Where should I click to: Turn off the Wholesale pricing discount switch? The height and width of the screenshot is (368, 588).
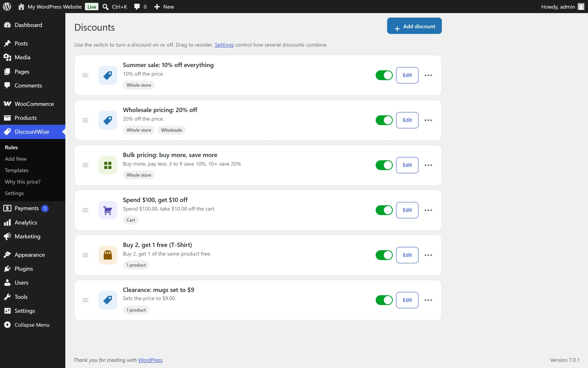[x=384, y=120]
